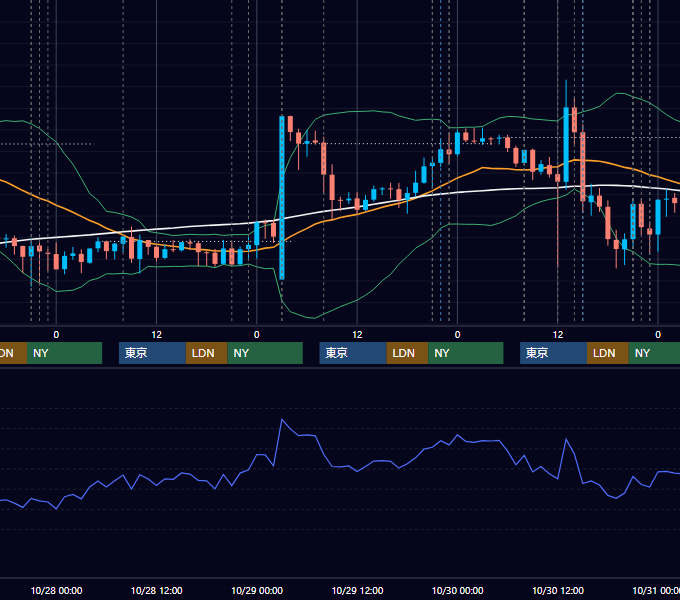Click the 10/28 00:00 date label
This screenshot has height=600, width=680.
coord(56,590)
